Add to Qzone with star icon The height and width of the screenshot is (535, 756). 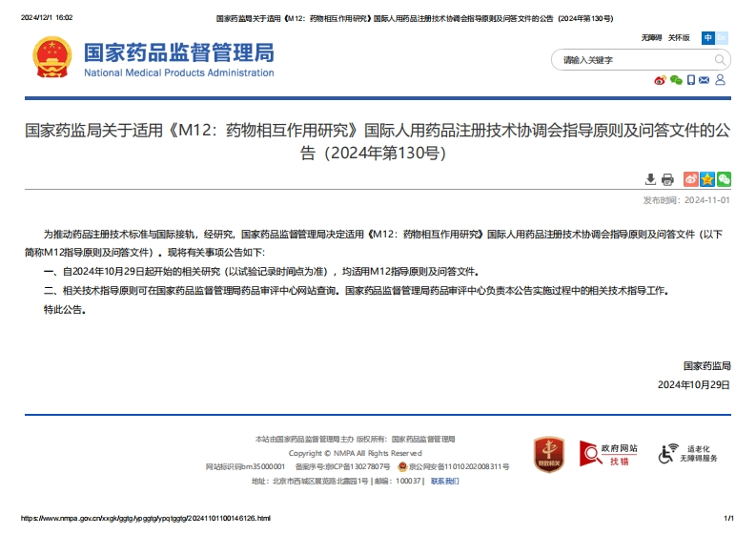pos(707,179)
